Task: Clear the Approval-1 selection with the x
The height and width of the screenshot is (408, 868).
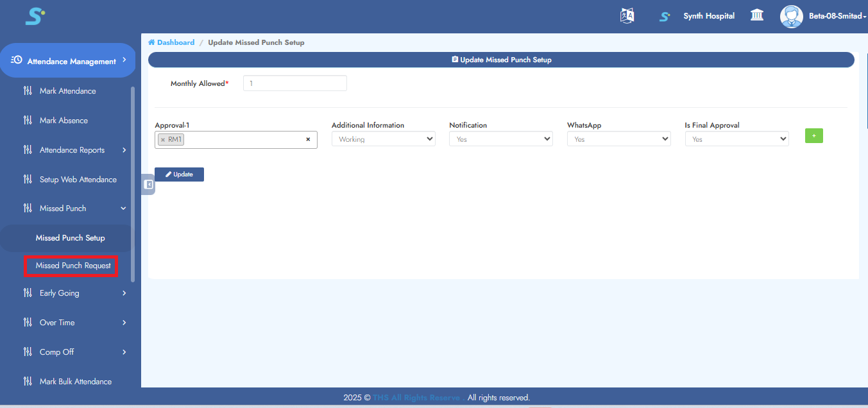Action: 308,139
